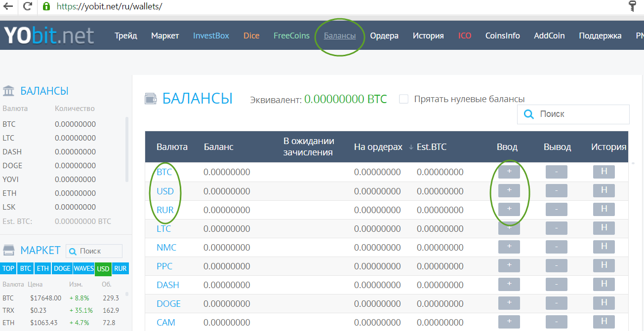Open the Трейд menu item
This screenshot has height=331, width=644.
tap(126, 36)
